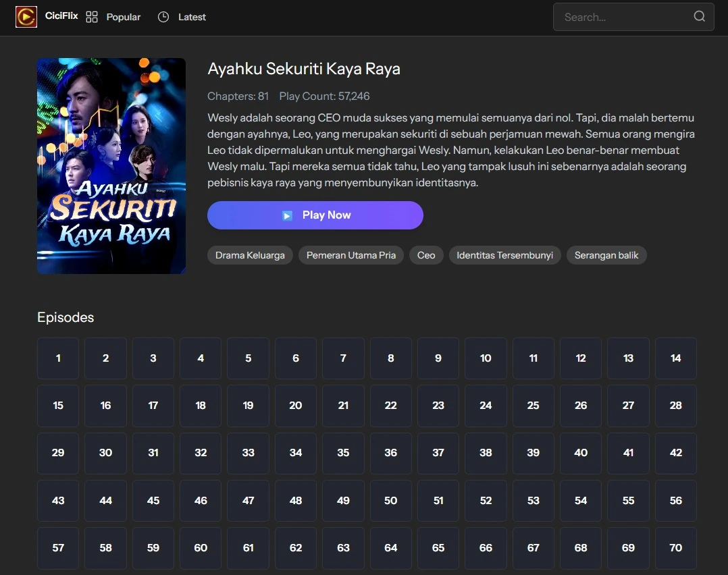Click the Latest clock icon

pos(163,17)
